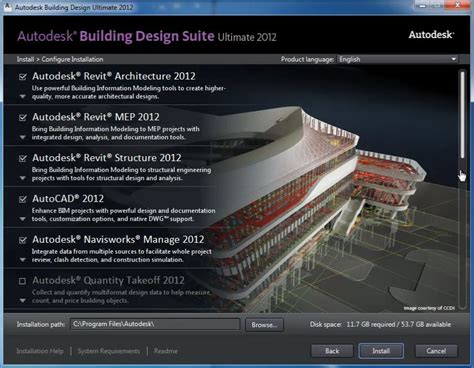Click Autodesk Quantity Takeoff 2012 title
Viewport: 474px width, 368px height.
click(x=108, y=280)
